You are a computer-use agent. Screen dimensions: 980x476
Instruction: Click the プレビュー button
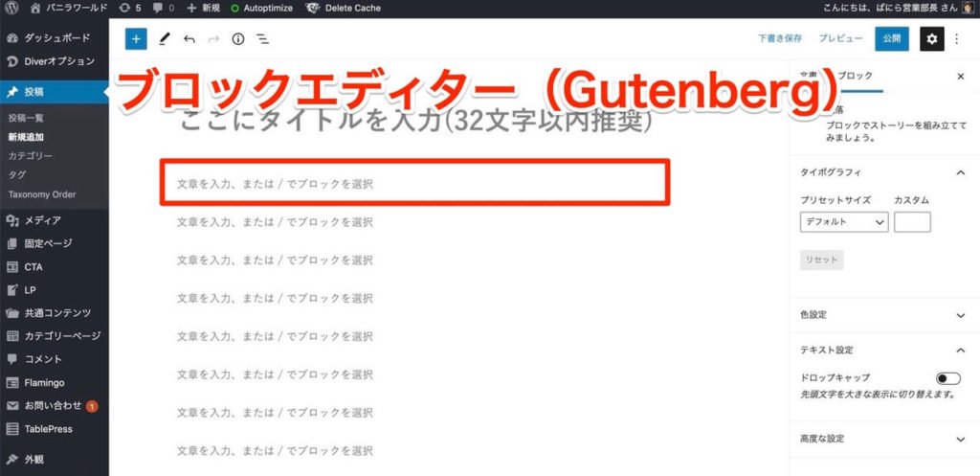click(840, 38)
